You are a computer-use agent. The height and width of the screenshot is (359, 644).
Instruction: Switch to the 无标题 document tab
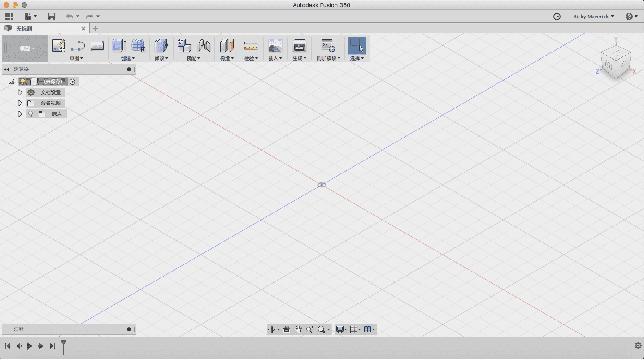pos(44,29)
